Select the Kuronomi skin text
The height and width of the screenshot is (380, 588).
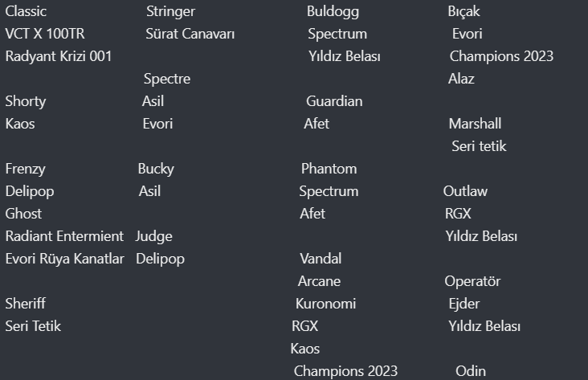[x=325, y=304]
